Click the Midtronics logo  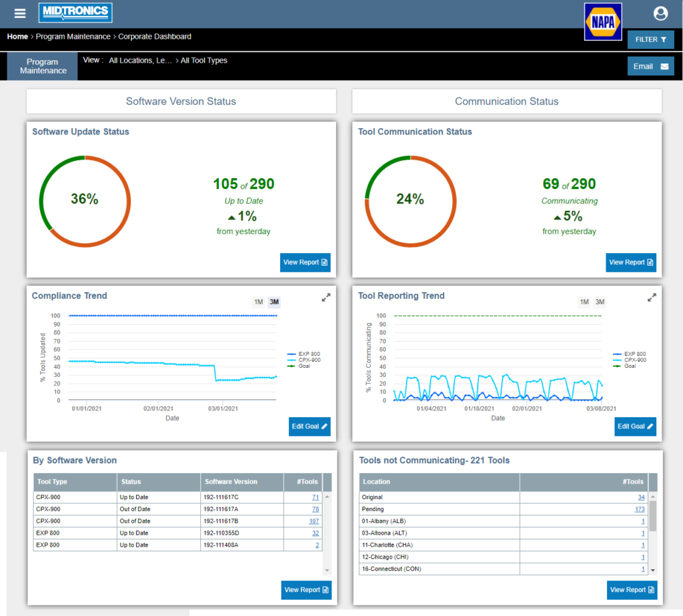(75, 13)
